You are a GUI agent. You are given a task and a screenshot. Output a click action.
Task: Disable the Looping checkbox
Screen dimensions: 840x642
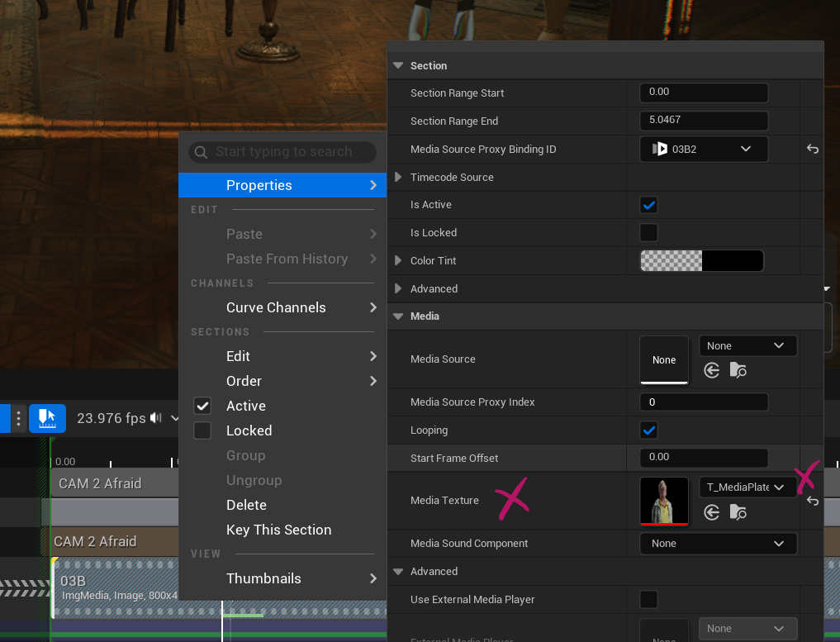pyautogui.click(x=649, y=430)
